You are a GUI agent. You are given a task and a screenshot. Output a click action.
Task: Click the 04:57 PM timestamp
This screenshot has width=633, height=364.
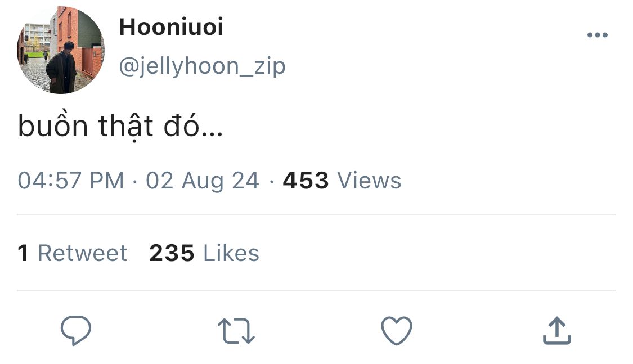(71, 181)
